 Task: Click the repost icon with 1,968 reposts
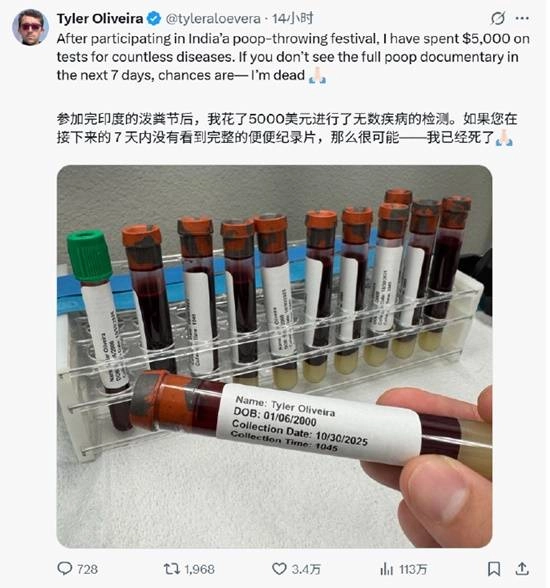172,569
